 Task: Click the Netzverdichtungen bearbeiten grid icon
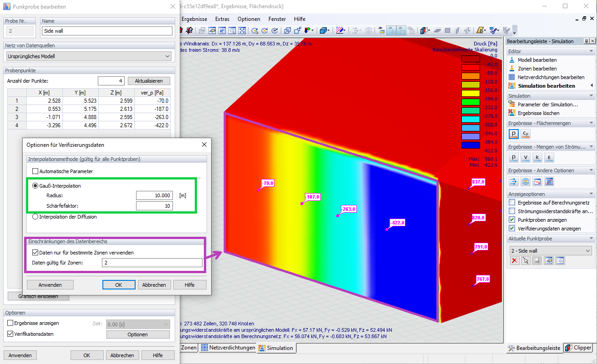512,77
